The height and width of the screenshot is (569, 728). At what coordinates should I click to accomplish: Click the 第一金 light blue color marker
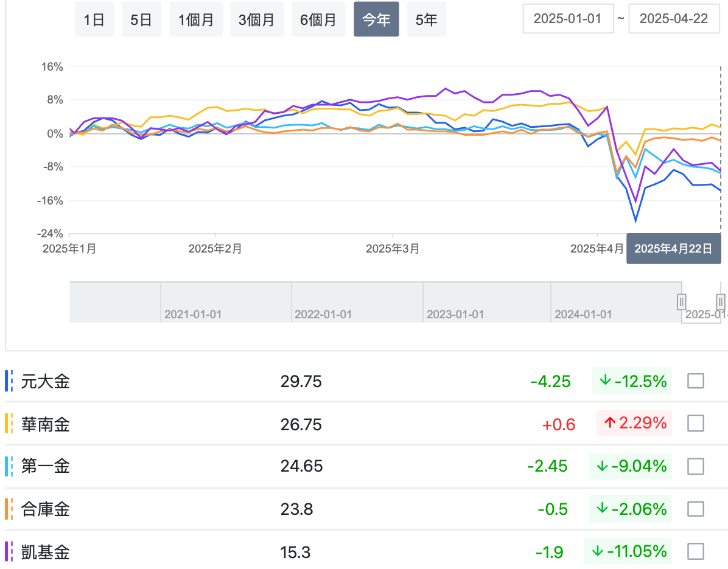click(x=9, y=466)
